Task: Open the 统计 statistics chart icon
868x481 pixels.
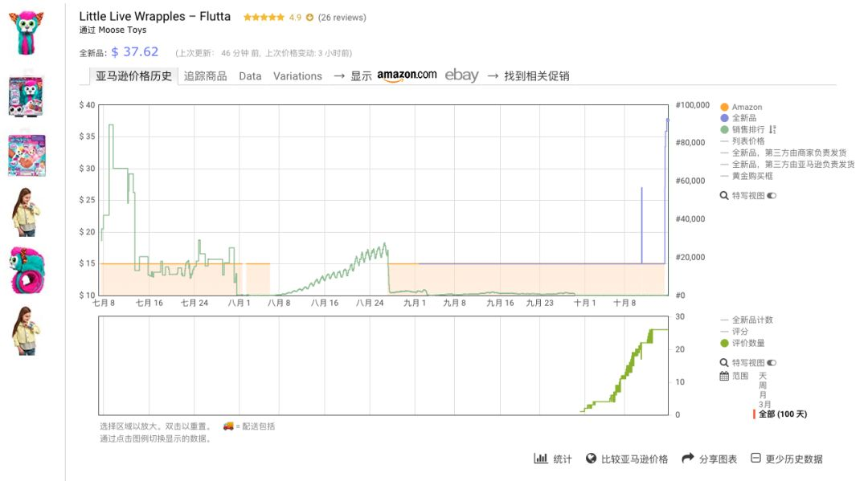Action: (x=540, y=459)
